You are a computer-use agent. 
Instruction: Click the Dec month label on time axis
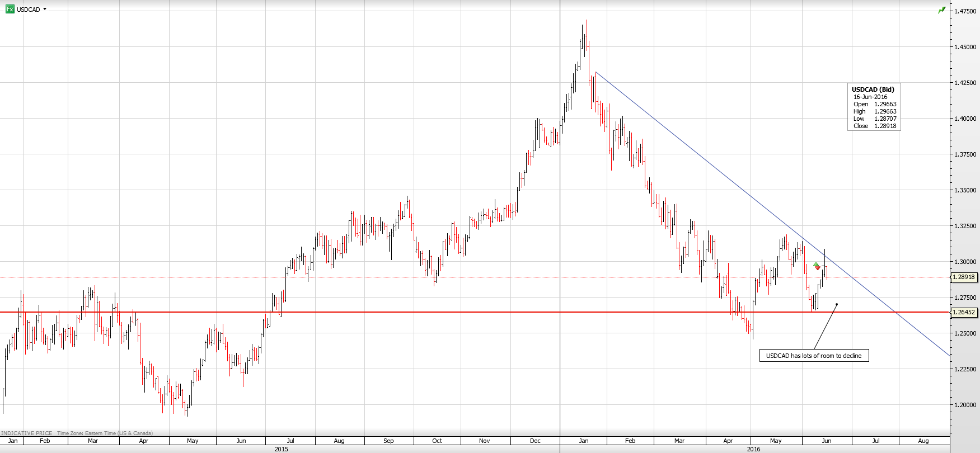(535, 441)
